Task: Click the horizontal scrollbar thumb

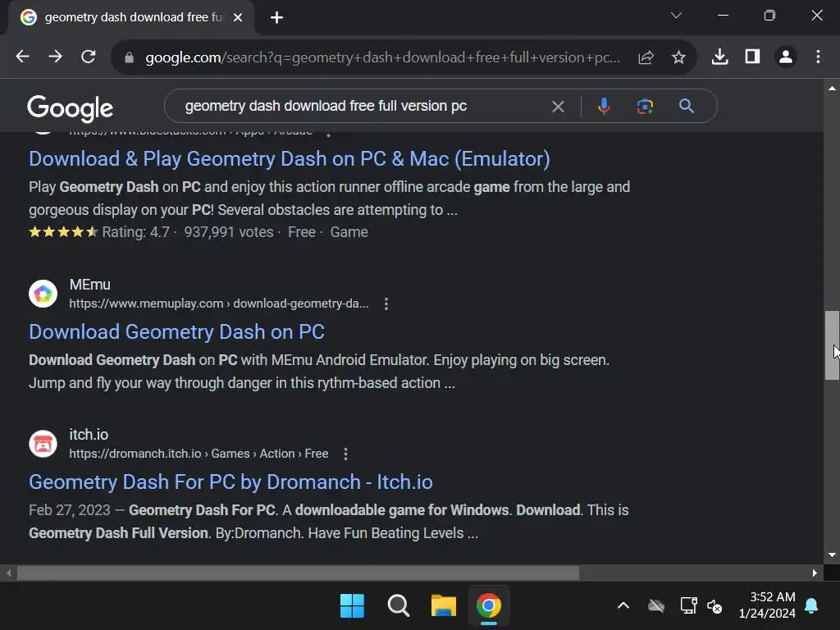Action: (298, 573)
